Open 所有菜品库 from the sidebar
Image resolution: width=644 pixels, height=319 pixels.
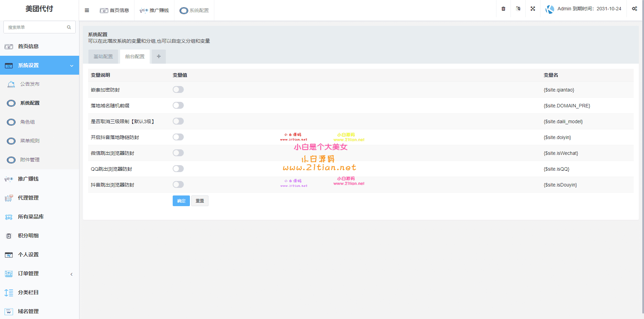pyautogui.click(x=31, y=217)
